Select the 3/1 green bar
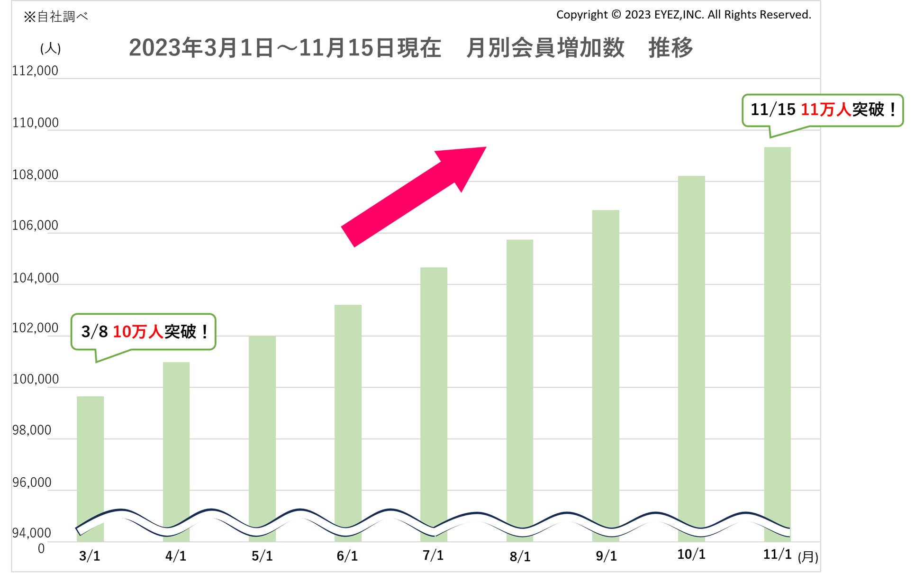The image size is (924, 583). click(x=90, y=455)
